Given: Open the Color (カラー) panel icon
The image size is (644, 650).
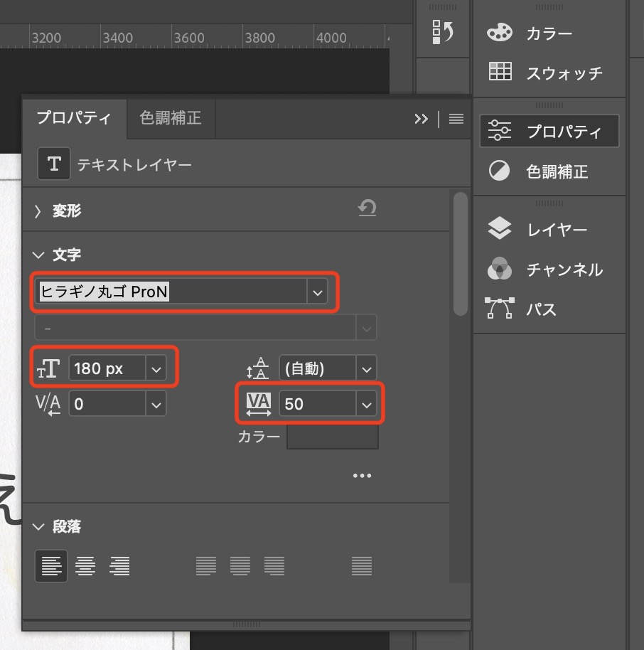Looking at the screenshot, I should click(500, 33).
